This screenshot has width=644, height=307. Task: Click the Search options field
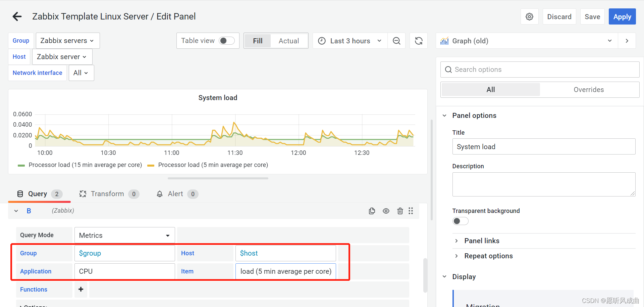(x=540, y=70)
